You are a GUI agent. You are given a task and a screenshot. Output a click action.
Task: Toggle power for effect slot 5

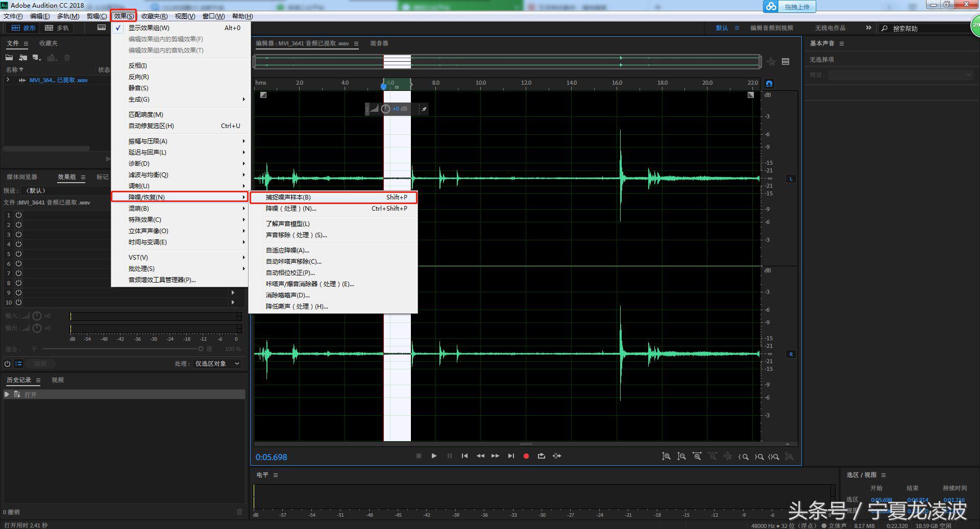click(18, 254)
